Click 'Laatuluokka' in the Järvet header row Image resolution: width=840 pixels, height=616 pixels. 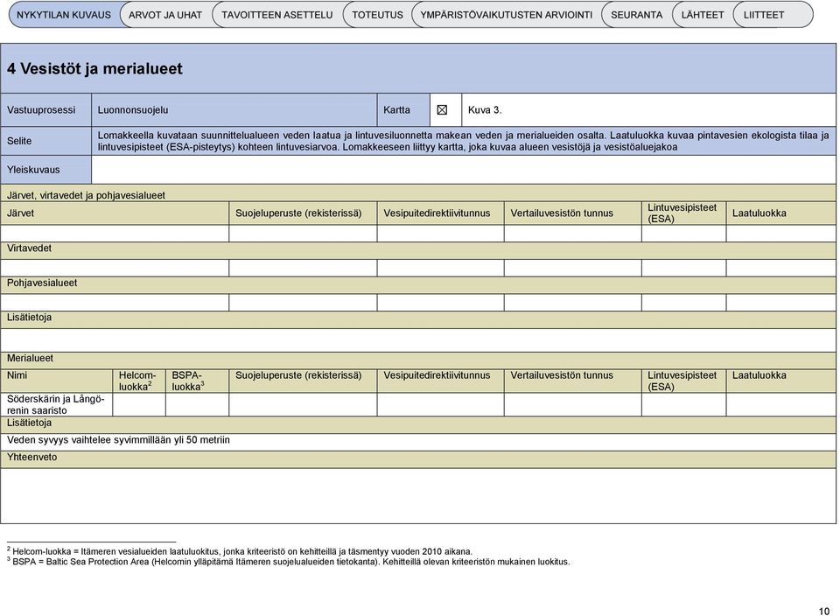click(x=759, y=213)
